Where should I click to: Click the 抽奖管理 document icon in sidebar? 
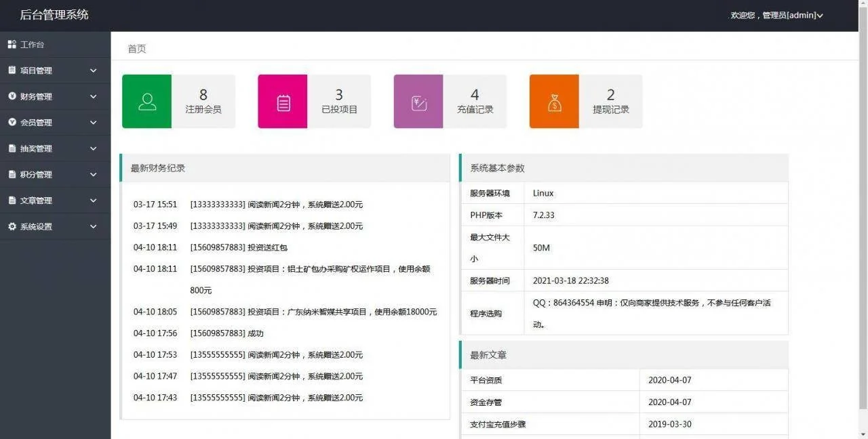pyautogui.click(x=12, y=148)
